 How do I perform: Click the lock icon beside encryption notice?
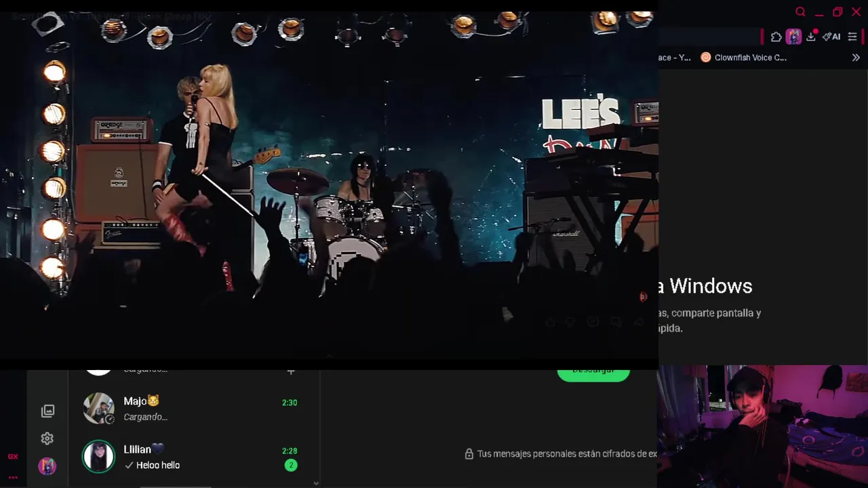coord(469,454)
